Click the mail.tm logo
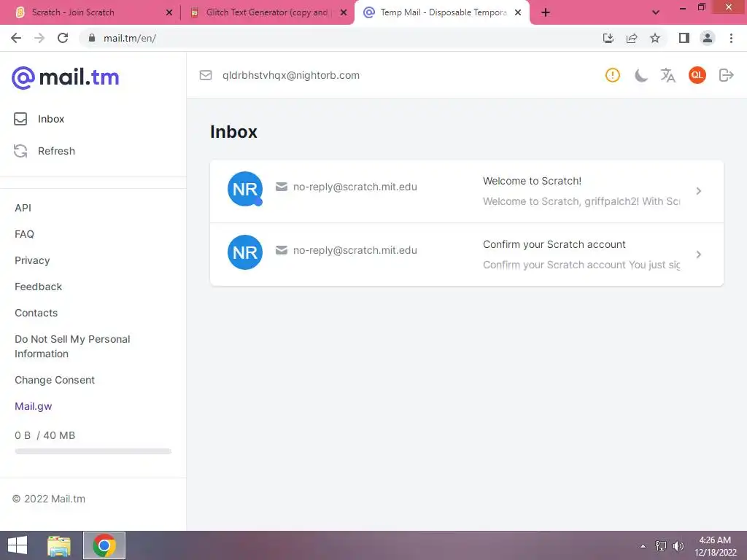 tap(65, 77)
